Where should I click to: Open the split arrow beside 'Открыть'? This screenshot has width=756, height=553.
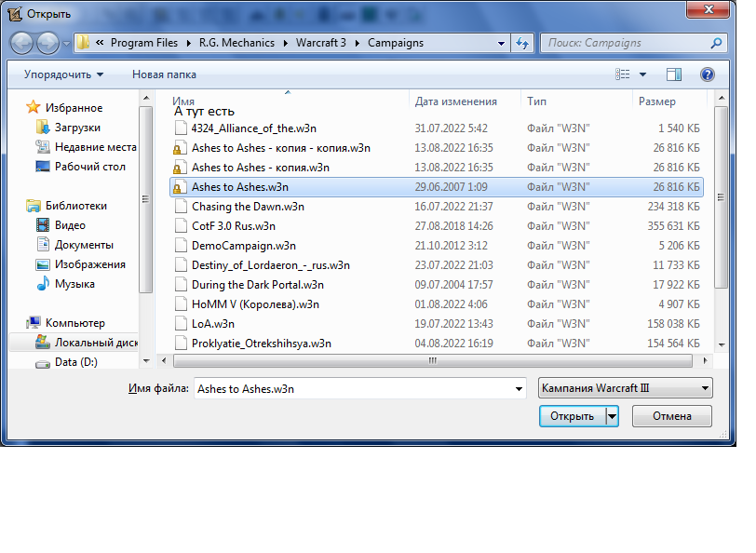pos(612,416)
